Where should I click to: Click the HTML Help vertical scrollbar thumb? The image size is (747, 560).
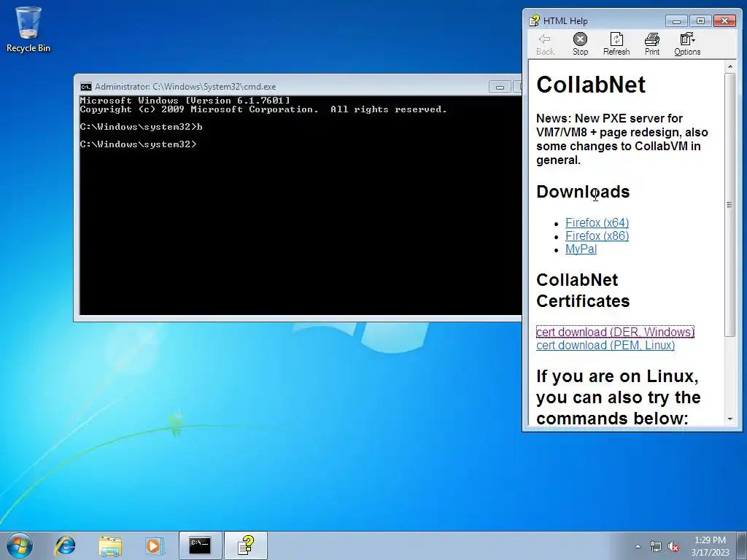coord(729,205)
